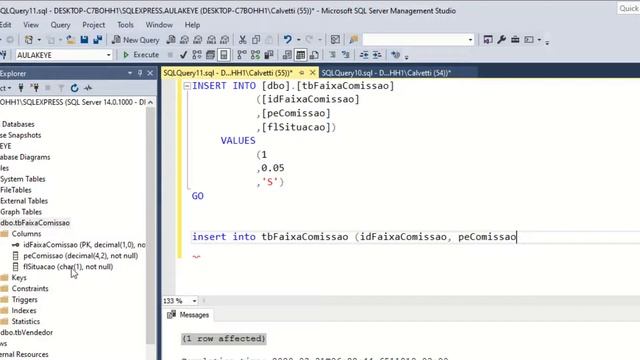Screen dimensions: 640x360
Task: Select the Triggers folder
Action: click(24, 300)
